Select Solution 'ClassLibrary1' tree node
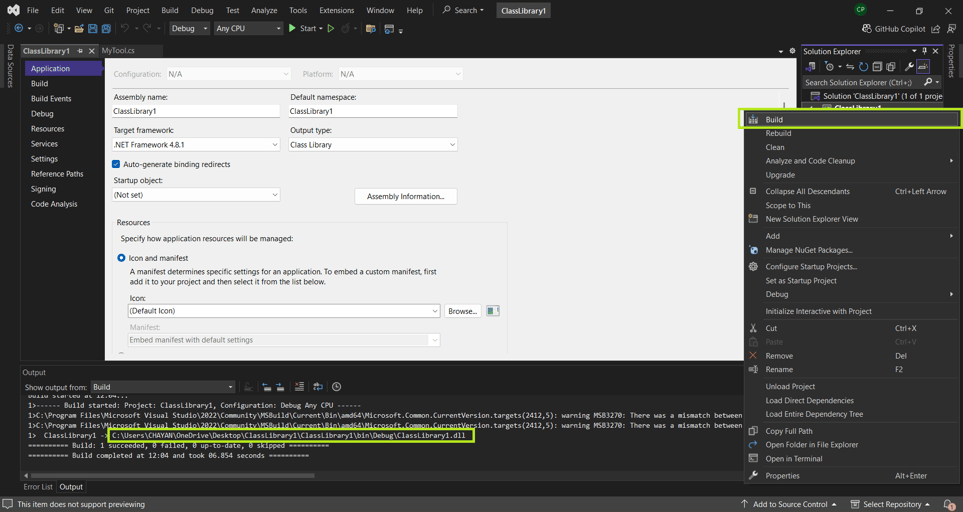963x512 pixels. (876, 96)
